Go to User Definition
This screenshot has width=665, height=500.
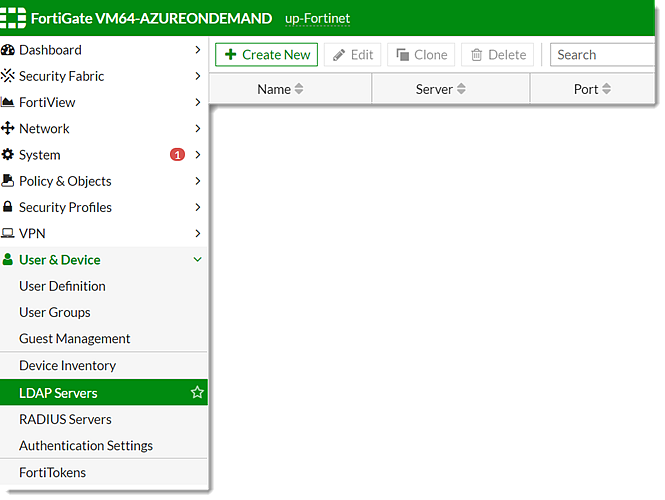click(62, 286)
